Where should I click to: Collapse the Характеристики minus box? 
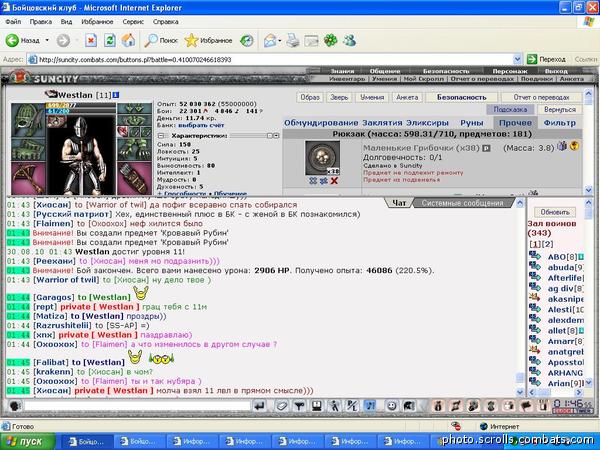161,136
